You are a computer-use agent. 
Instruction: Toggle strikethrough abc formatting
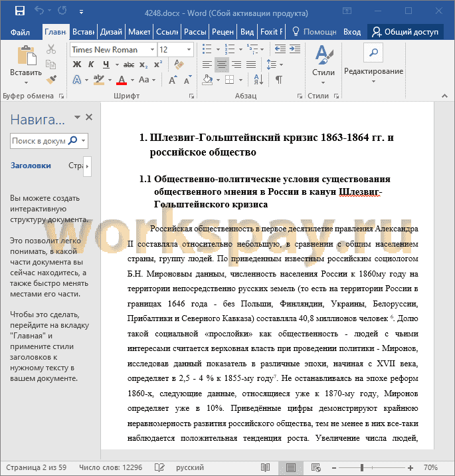pos(129,64)
